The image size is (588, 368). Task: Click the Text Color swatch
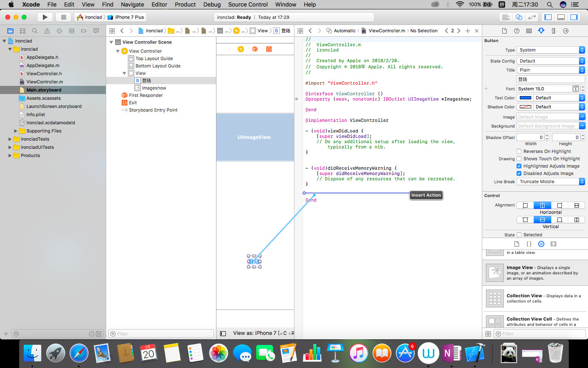click(525, 98)
